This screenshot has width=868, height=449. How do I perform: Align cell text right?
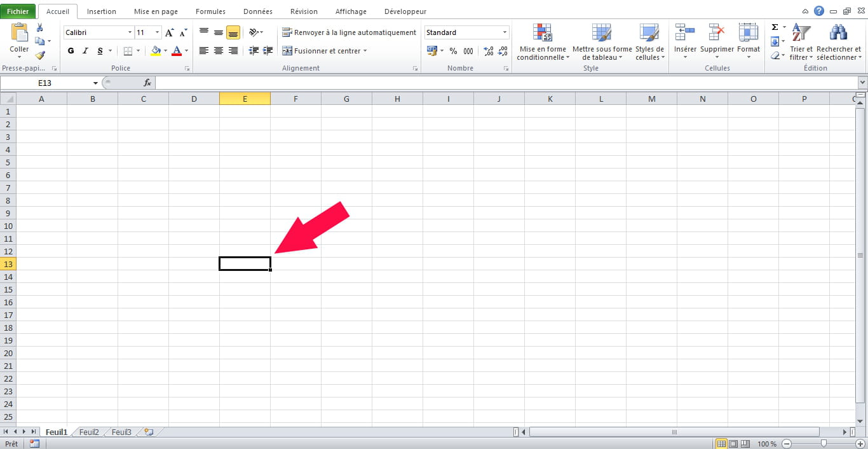click(233, 51)
